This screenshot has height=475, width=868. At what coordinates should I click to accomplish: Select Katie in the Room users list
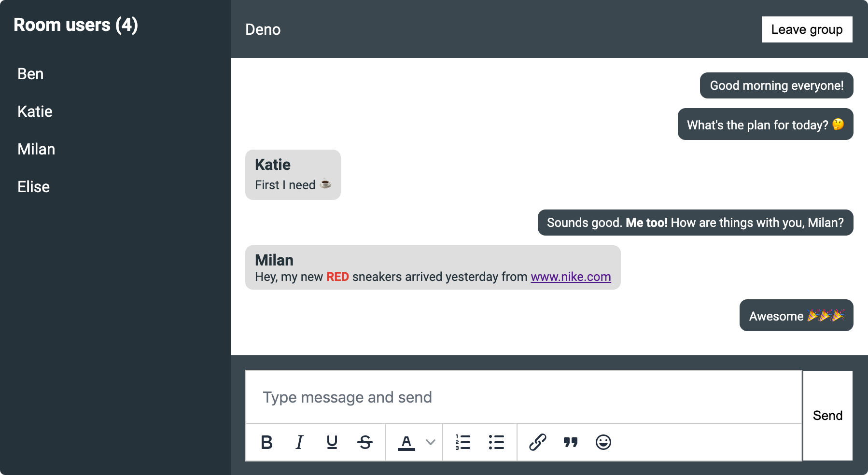tap(34, 112)
